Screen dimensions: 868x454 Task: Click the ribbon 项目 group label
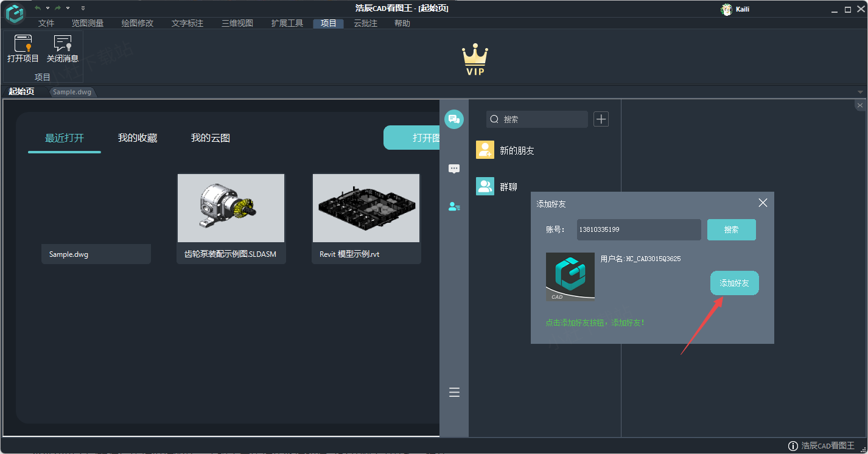[x=43, y=77]
